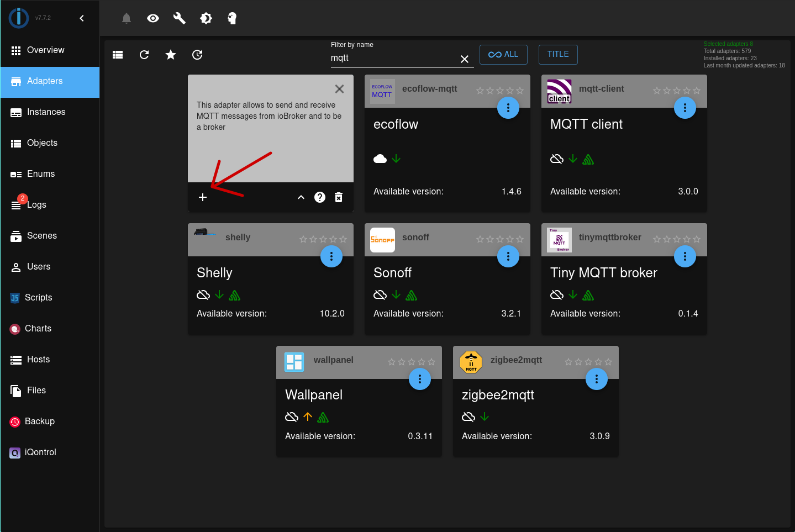Navigate to the Instances section
Viewport: 795px width, 532px height.
(x=48, y=112)
